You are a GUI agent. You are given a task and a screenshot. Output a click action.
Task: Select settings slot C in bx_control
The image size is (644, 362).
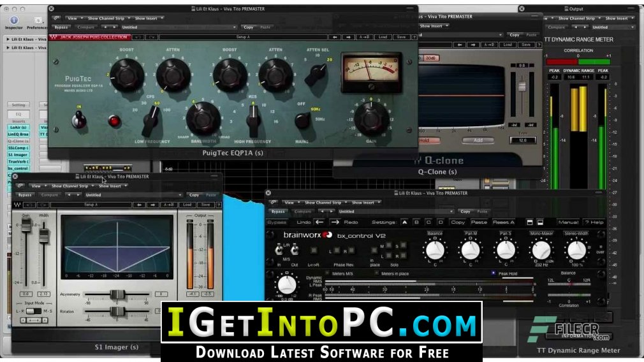coord(428,222)
